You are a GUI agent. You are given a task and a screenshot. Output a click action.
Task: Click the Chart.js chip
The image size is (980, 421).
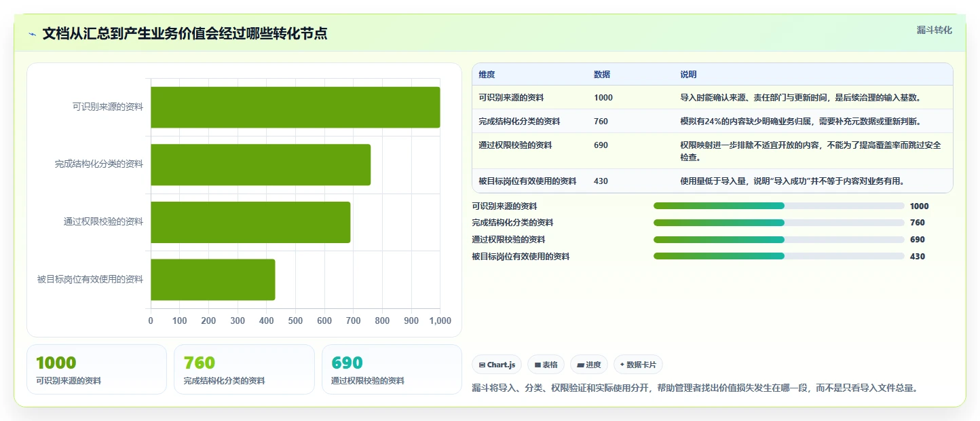tap(497, 365)
